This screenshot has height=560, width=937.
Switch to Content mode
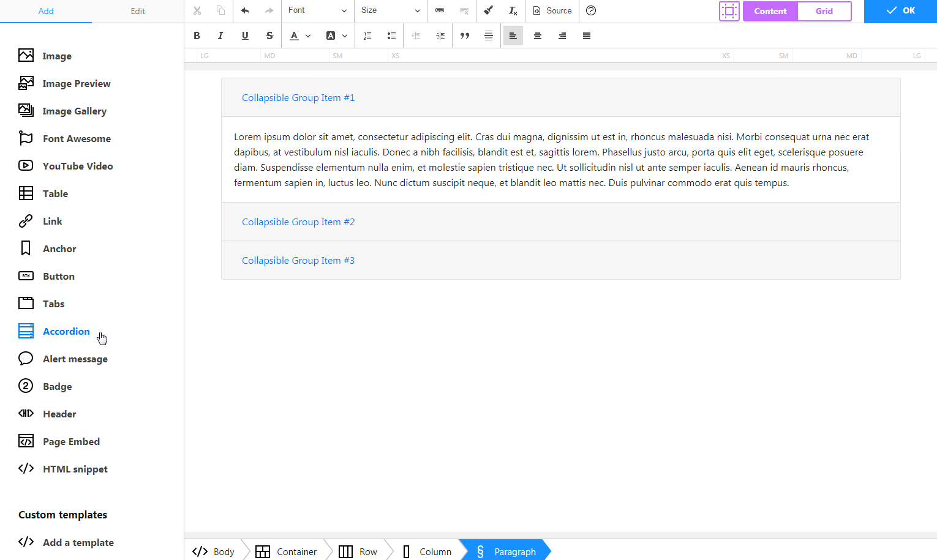pos(770,11)
